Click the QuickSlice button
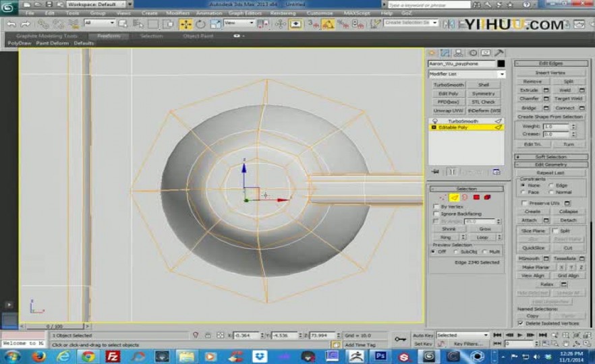This screenshot has width=595, height=364. (x=533, y=248)
